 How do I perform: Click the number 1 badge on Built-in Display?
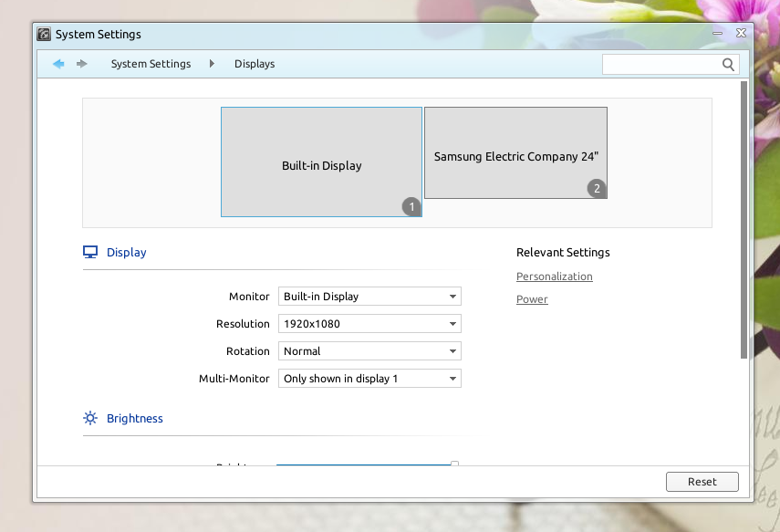click(x=411, y=207)
